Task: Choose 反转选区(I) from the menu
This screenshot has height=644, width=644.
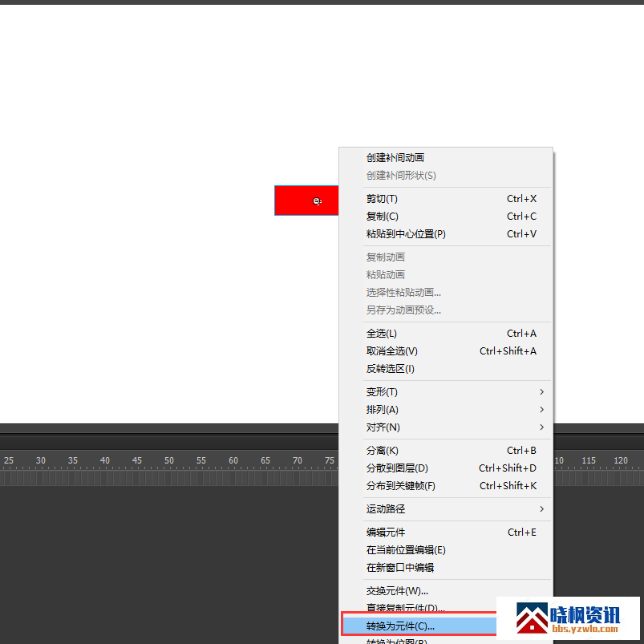Action: (446, 369)
